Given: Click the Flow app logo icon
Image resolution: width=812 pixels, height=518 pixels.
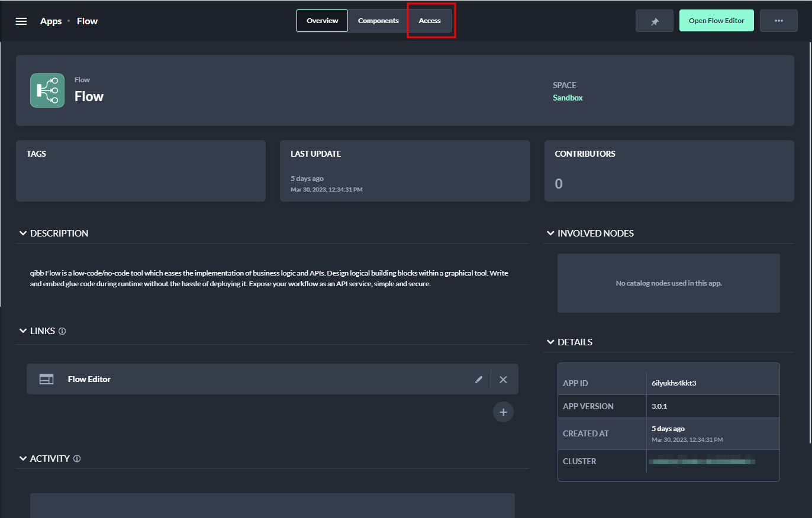Looking at the screenshot, I should 47,90.
